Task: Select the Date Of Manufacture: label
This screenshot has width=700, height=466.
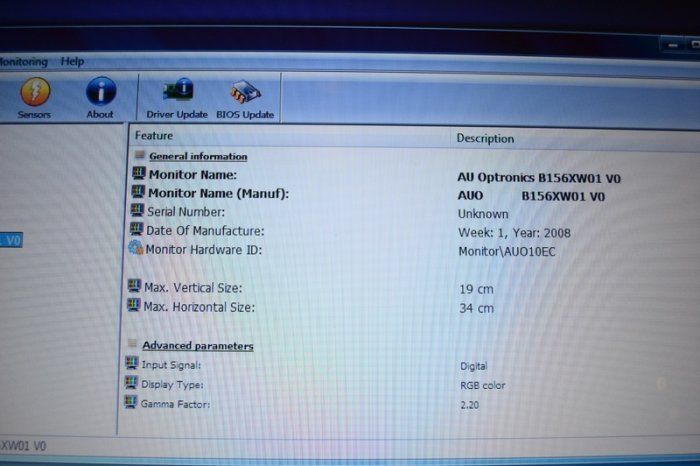Action: [205, 231]
